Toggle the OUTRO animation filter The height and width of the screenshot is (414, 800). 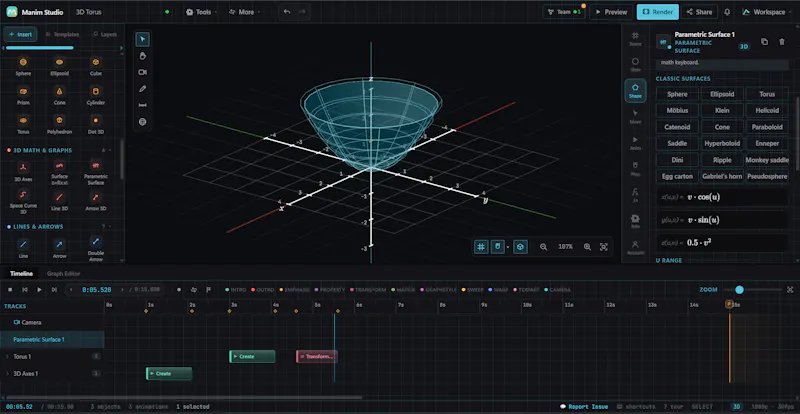click(x=263, y=289)
